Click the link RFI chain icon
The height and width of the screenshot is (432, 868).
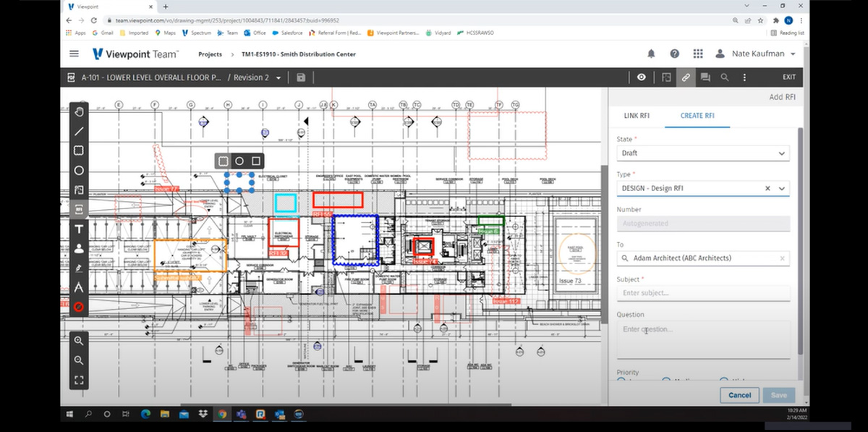[686, 77]
